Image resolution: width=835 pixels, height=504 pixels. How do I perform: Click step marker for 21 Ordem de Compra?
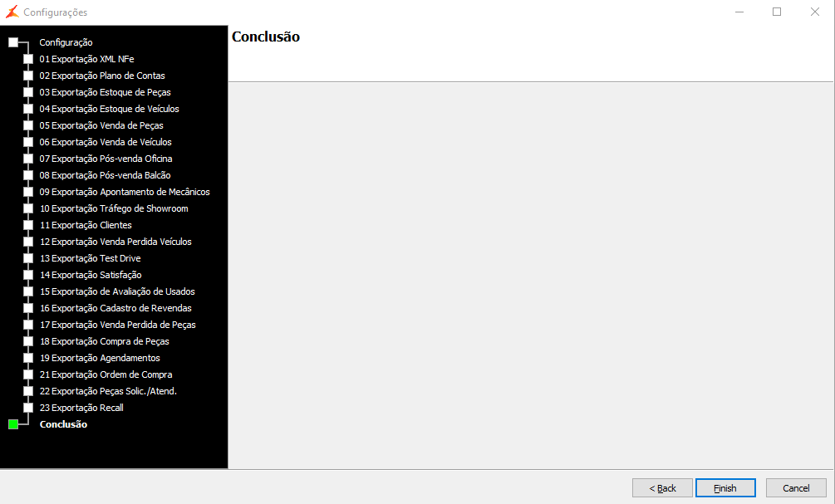tap(28, 374)
